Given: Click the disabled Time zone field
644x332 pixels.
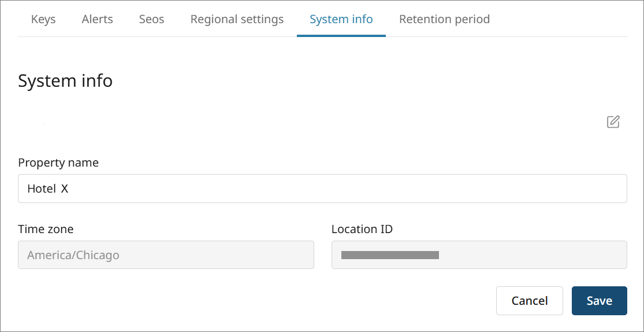Looking at the screenshot, I should (166, 255).
